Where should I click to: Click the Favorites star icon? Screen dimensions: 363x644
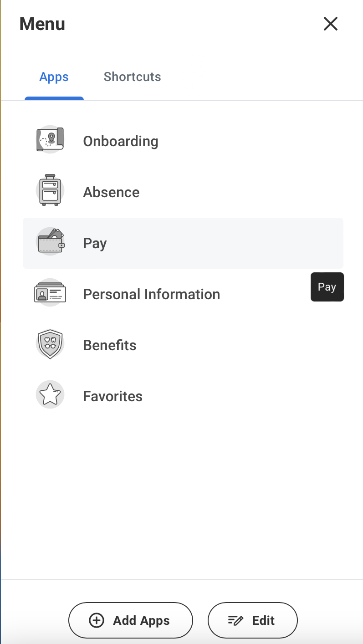click(50, 395)
